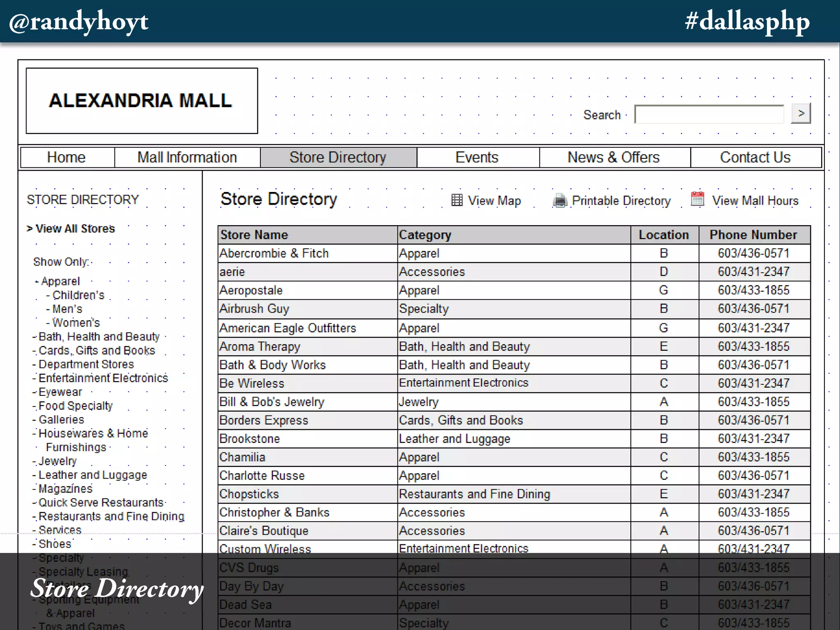Select Children's under Apparel filter
The height and width of the screenshot is (630, 840).
tap(78, 295)
